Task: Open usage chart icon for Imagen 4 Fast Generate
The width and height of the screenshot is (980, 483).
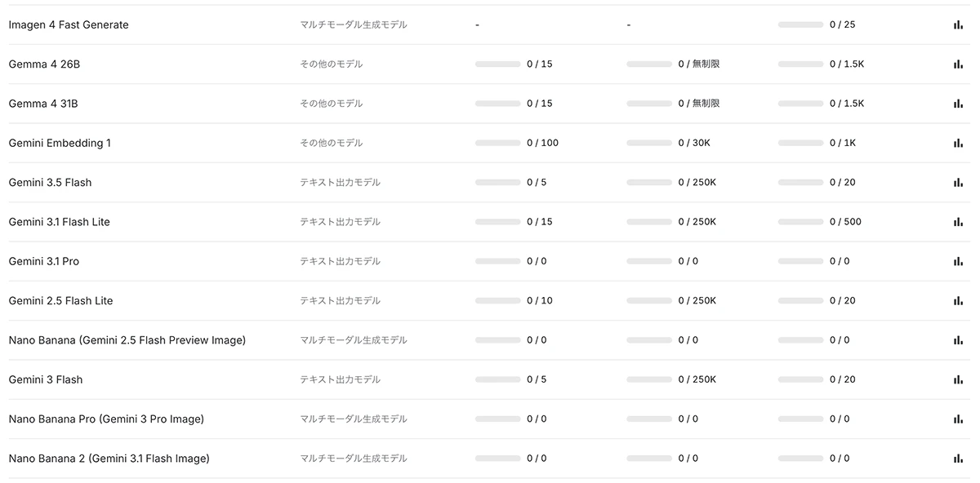Action: (958, 24)
